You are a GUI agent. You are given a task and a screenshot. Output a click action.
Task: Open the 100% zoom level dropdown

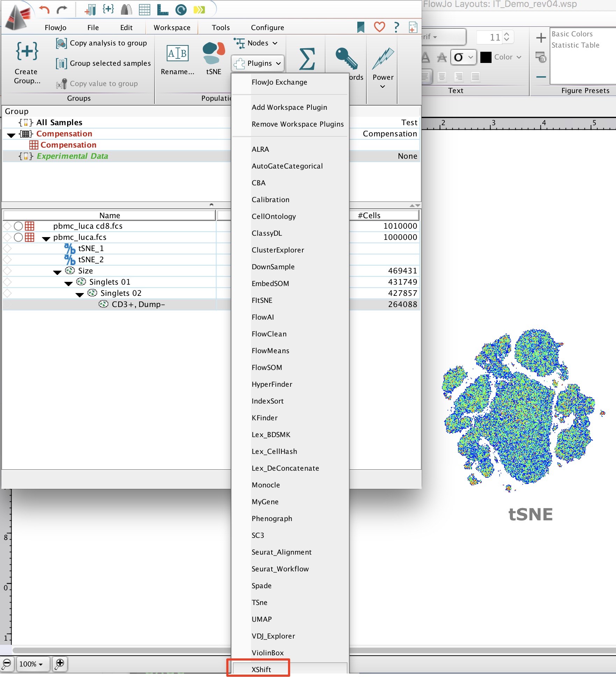[31, 664]
